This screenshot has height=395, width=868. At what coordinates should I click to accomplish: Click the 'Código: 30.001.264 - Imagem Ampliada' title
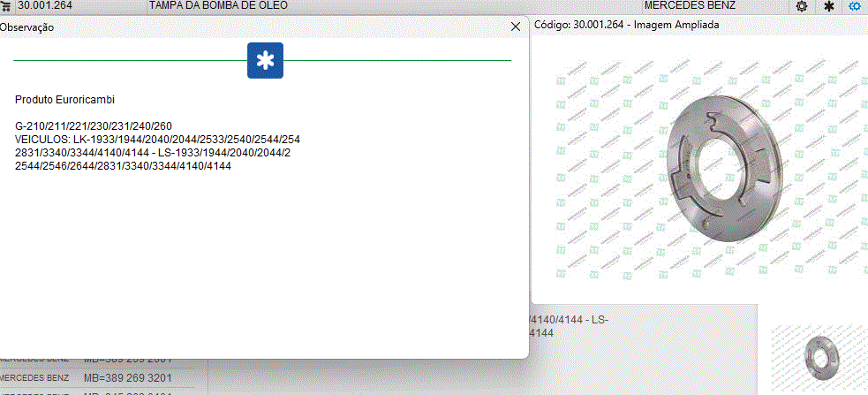[627, 25]
